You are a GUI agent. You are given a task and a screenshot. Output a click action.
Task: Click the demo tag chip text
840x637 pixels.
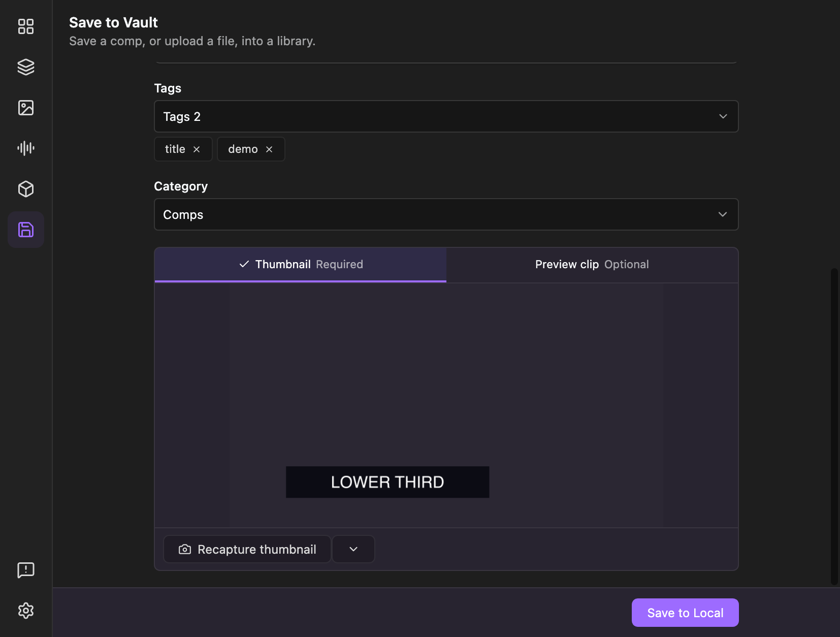pos(243,149)
